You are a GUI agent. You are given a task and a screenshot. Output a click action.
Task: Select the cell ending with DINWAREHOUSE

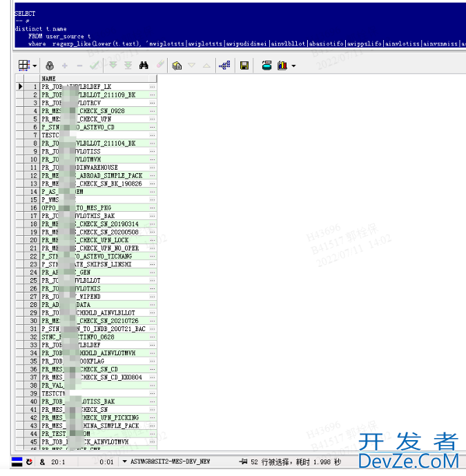click(x=95, y=168)
